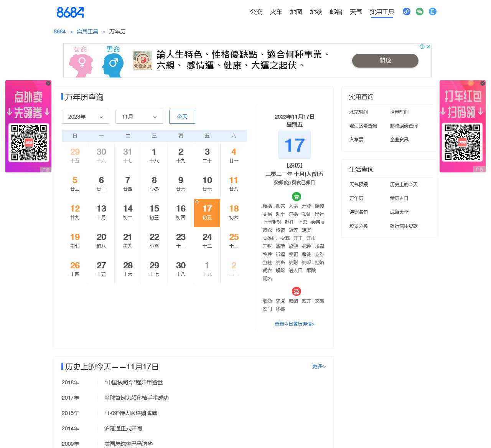The width and height of the screenshot is (491, 448).
Task: Open the year dropdown showing 2023年
Action: tap(86, 117)
